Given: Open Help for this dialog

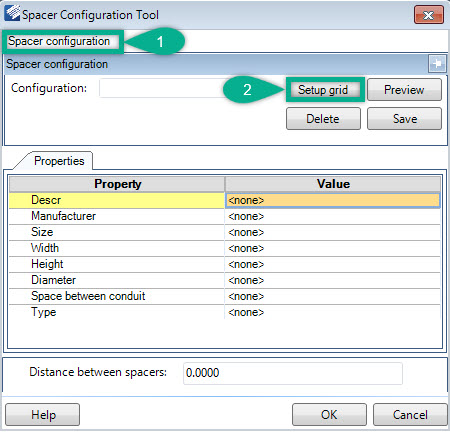Looking at the screenshot, I should 43,415.
